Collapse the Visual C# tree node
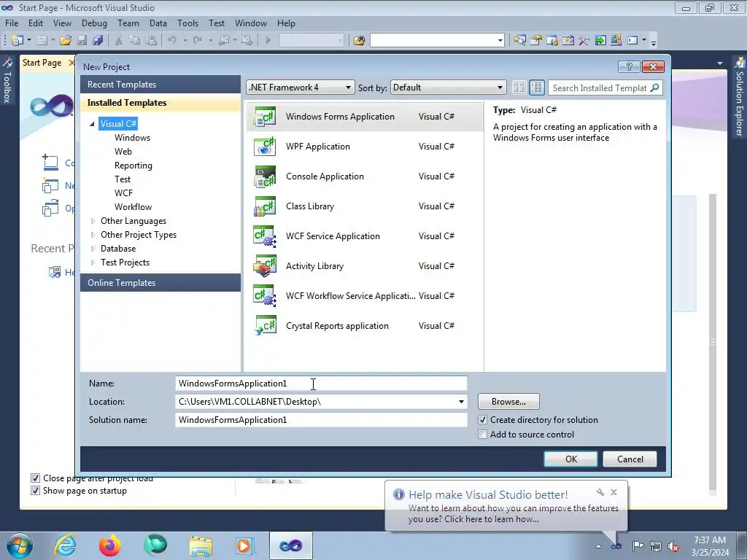 [93, 124]
